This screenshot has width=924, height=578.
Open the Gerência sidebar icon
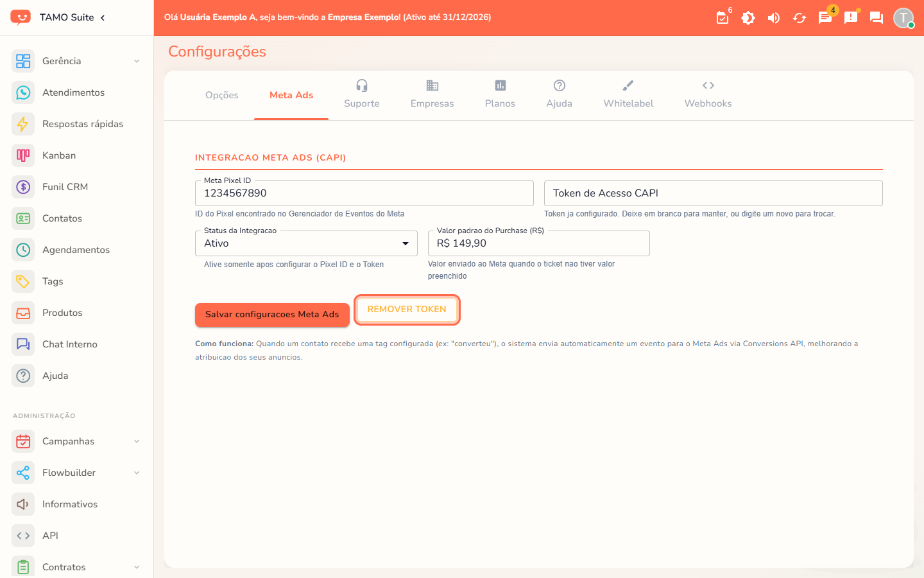[23, 61]
